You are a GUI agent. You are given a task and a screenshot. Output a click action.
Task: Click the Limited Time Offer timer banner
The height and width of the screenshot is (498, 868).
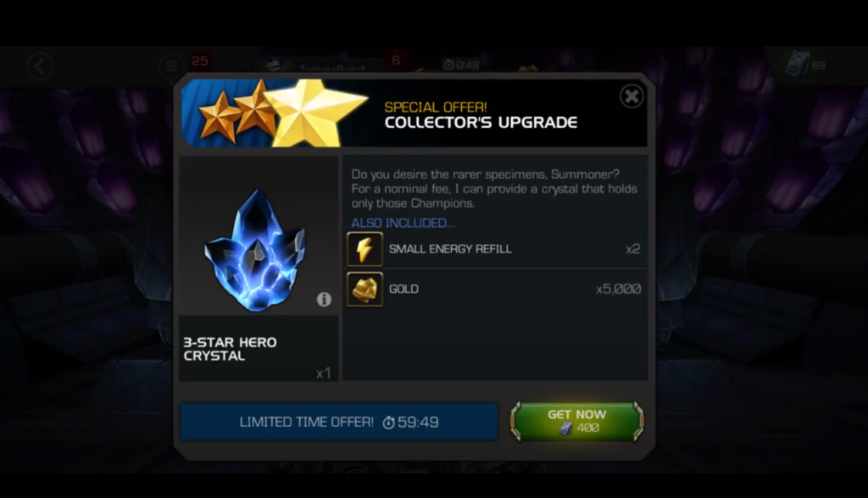[339, 422]
